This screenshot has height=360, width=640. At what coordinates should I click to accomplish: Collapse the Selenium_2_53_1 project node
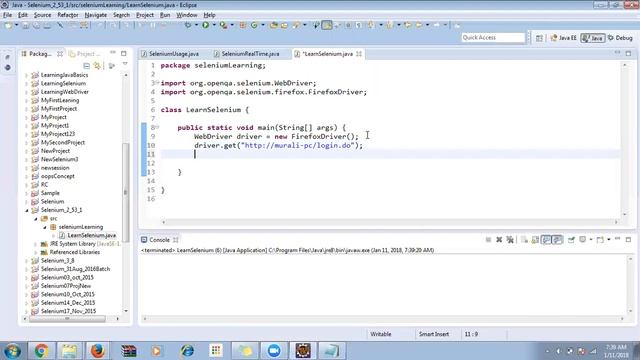pos(27,210)
